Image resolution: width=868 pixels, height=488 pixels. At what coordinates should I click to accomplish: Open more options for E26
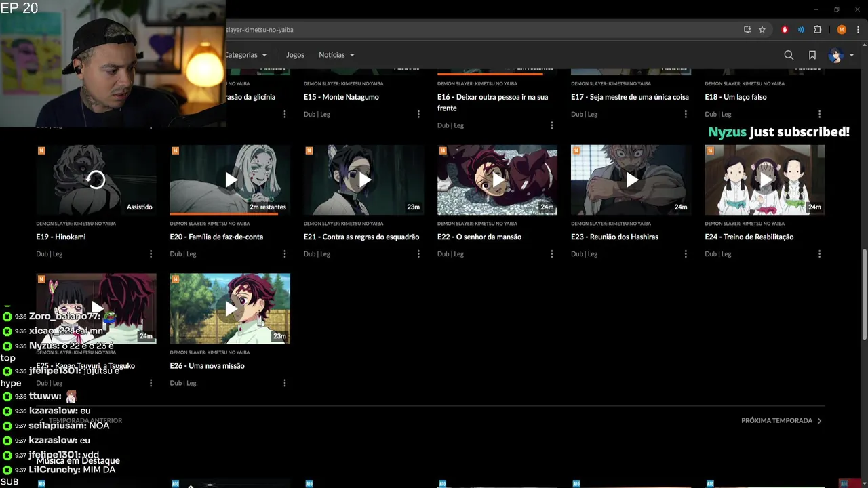click(284, 383)
